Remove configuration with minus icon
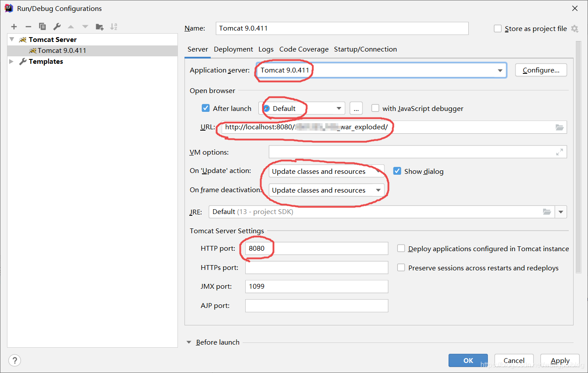This screenshot has height=373, width=588. (28, 27)
